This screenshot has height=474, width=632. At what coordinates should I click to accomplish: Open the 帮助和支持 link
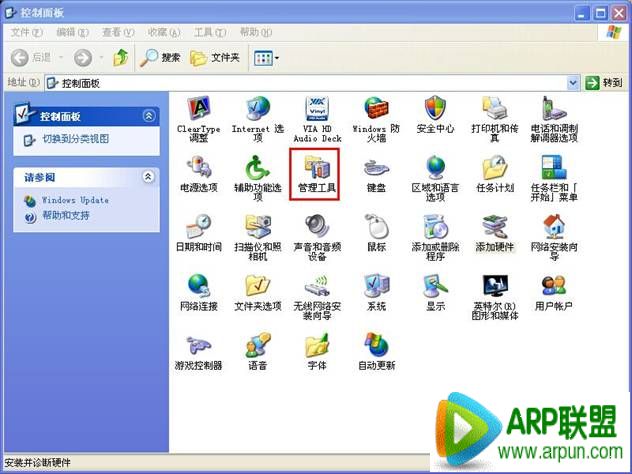66,216
